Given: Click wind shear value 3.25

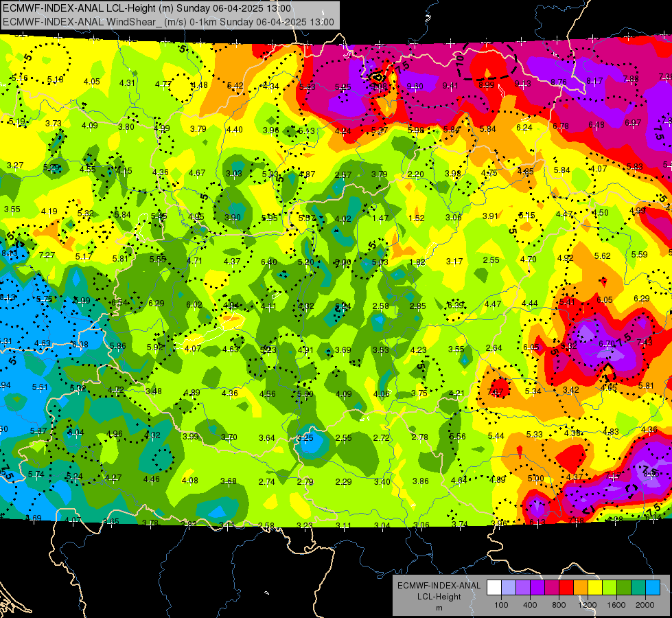Looking at the screenshot, I should (305, 438).
